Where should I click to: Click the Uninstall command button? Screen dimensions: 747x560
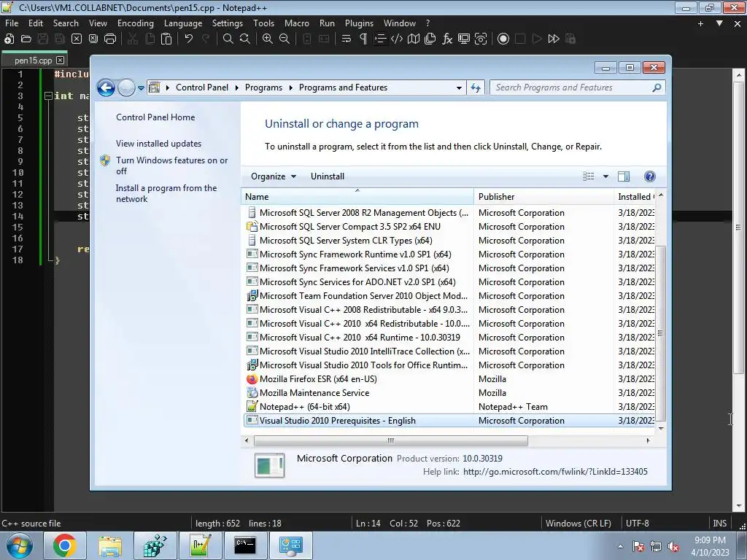(328, 176)
